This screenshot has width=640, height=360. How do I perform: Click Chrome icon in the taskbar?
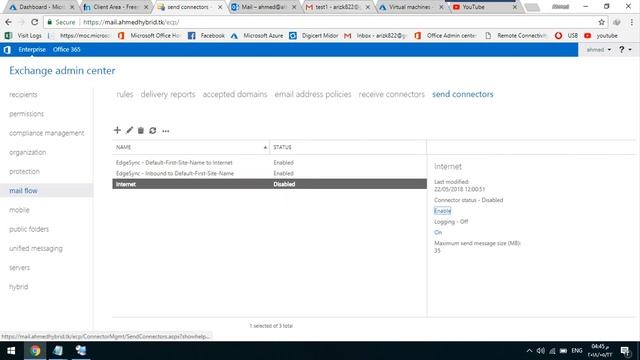(x=35, y=351)
